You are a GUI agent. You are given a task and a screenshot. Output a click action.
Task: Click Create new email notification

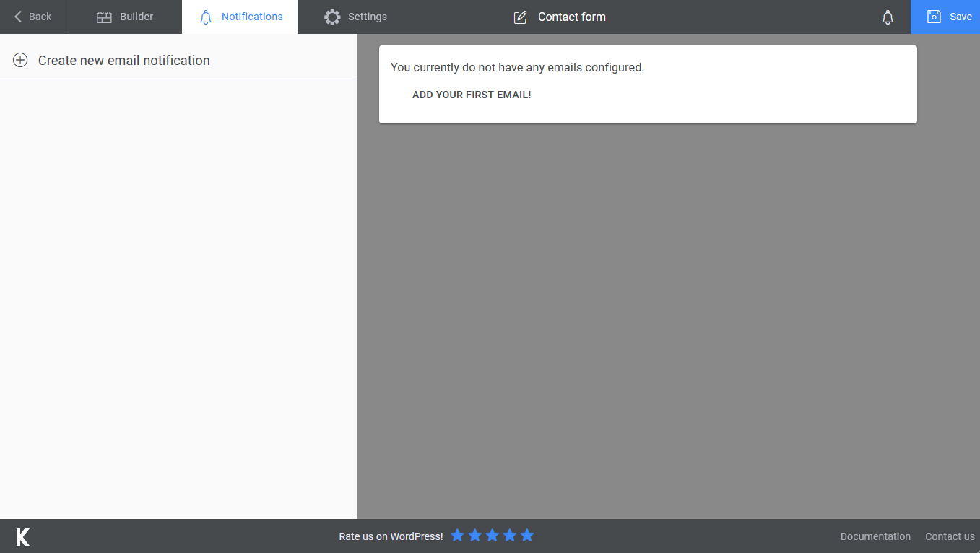(x=178, y=61)
